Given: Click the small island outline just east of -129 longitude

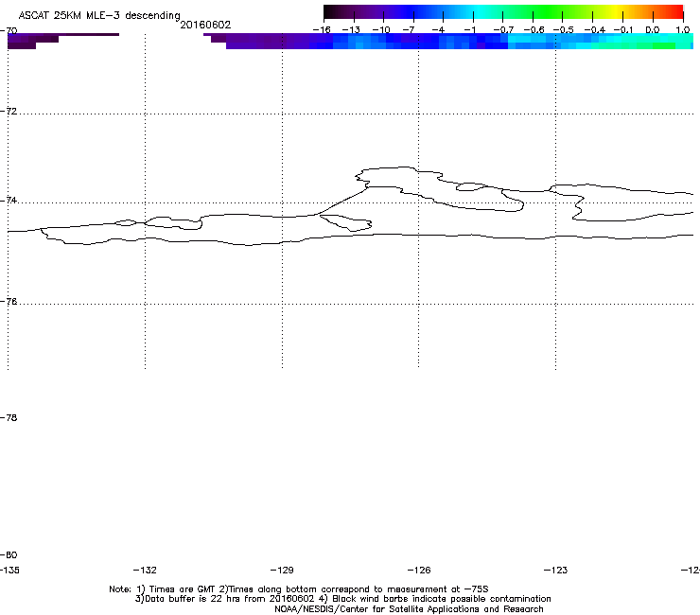Looking at the screenshot, I should coord(346,222).
